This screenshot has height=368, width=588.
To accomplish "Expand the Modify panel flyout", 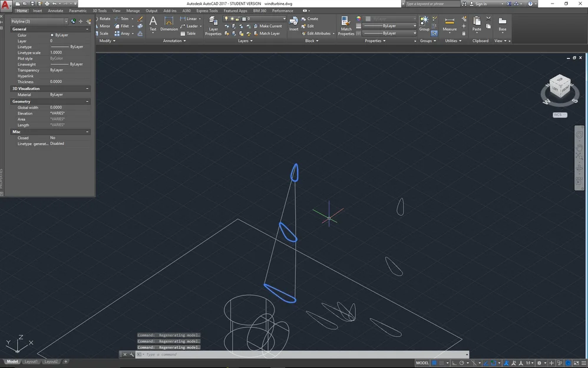I will (x=107, y=41).
